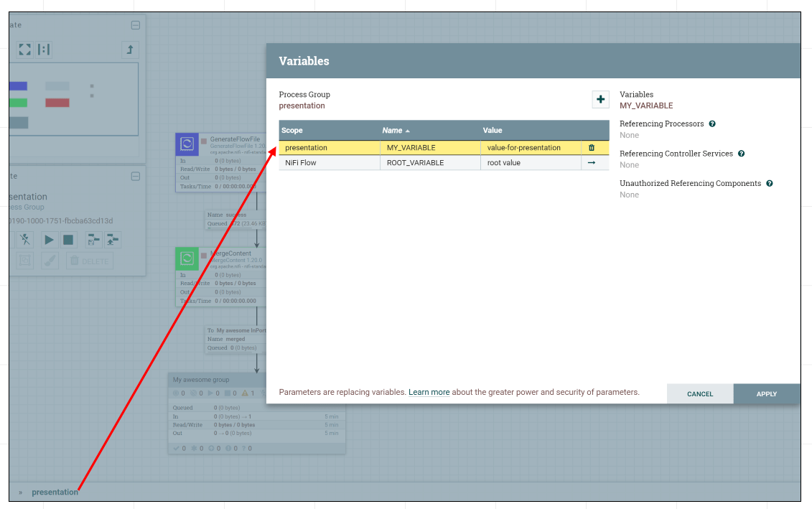812x509 pixels.
Task: Open help for Referencing Controller Services
Action: [741, 154]
